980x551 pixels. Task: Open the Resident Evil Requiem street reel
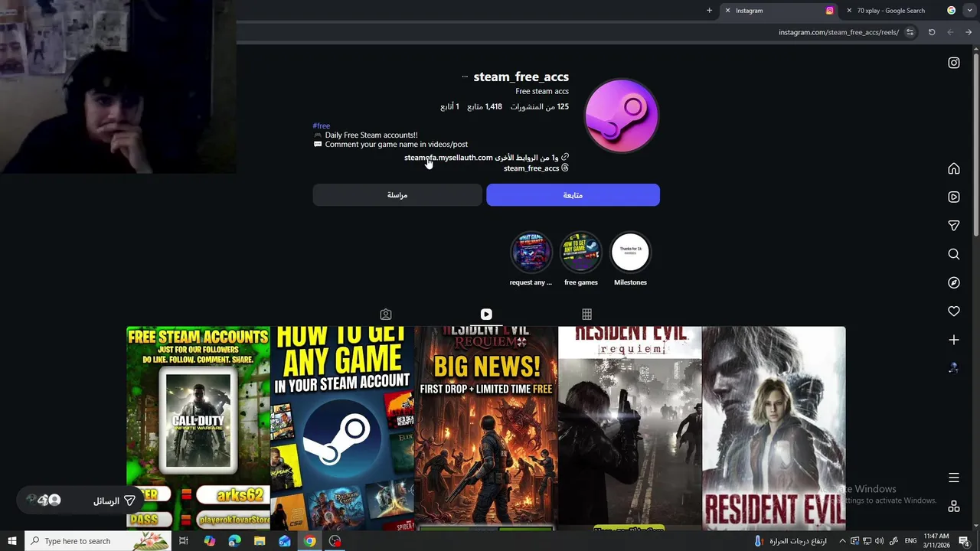(x=630, y=428)
